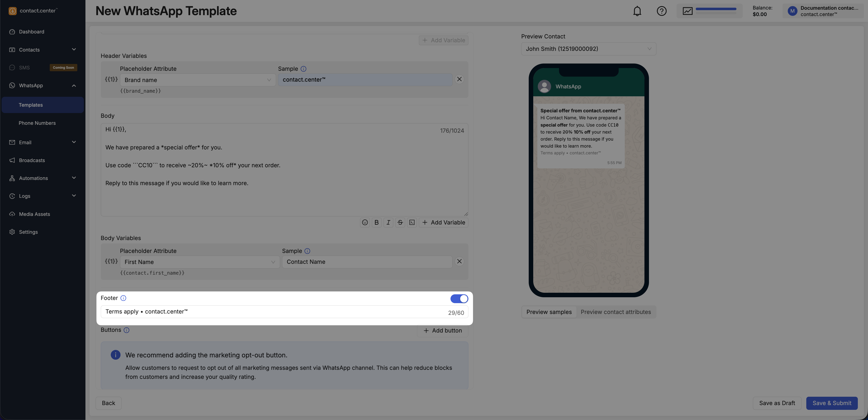
Task: Open Phone Numbers in sidebar
Action: point(37,123)
